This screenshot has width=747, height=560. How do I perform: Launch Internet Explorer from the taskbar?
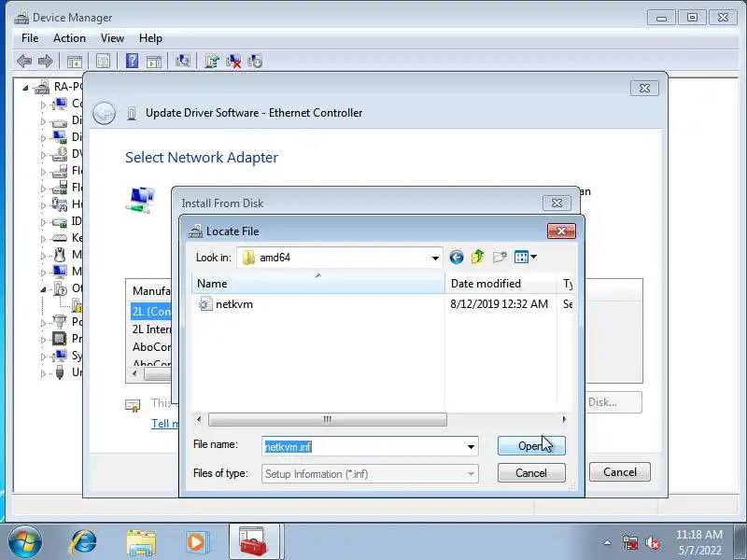[83, 542]
